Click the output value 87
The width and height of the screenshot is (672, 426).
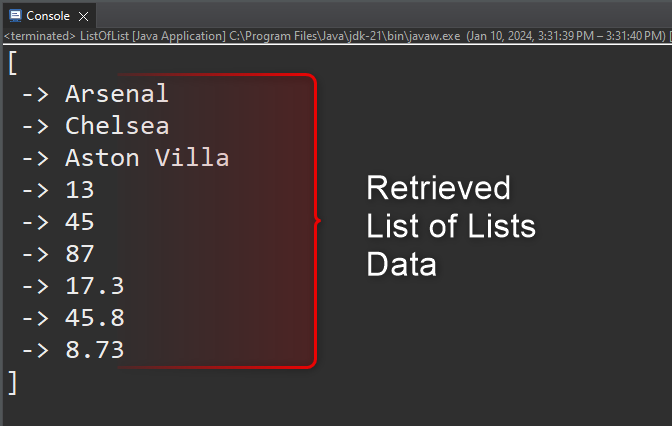(x=80, y=254)
